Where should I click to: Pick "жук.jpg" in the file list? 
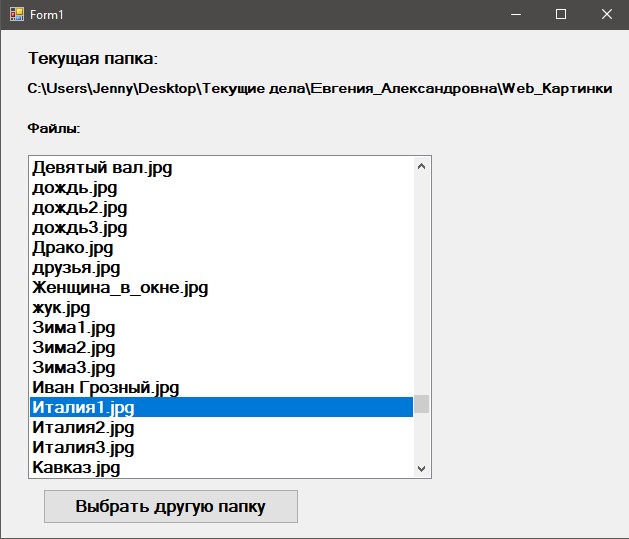tap(61, 308)
